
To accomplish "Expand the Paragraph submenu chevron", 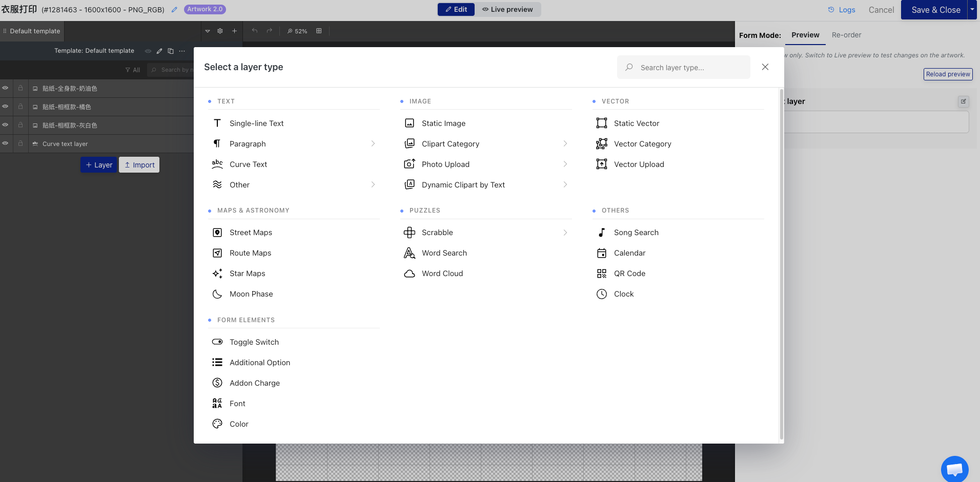I will point(373,143).
